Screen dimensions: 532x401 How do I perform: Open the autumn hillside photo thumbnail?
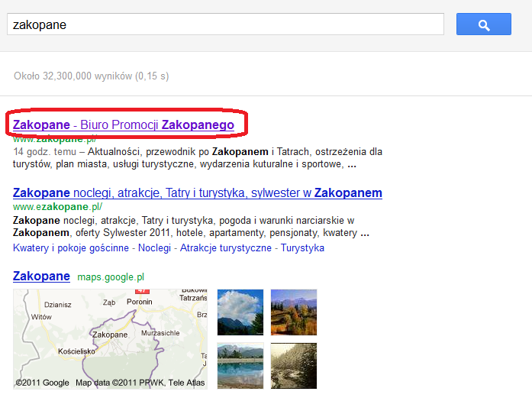(x=294, y=312)
